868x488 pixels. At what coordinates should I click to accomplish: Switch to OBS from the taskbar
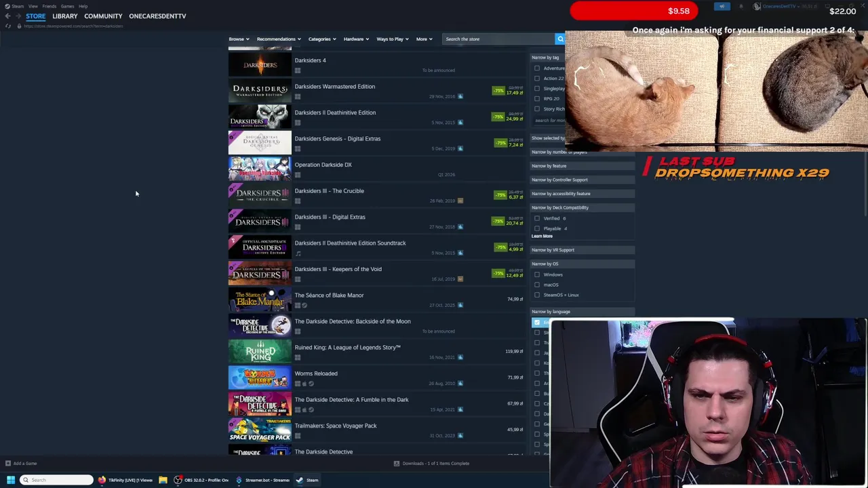pos(201,480)
